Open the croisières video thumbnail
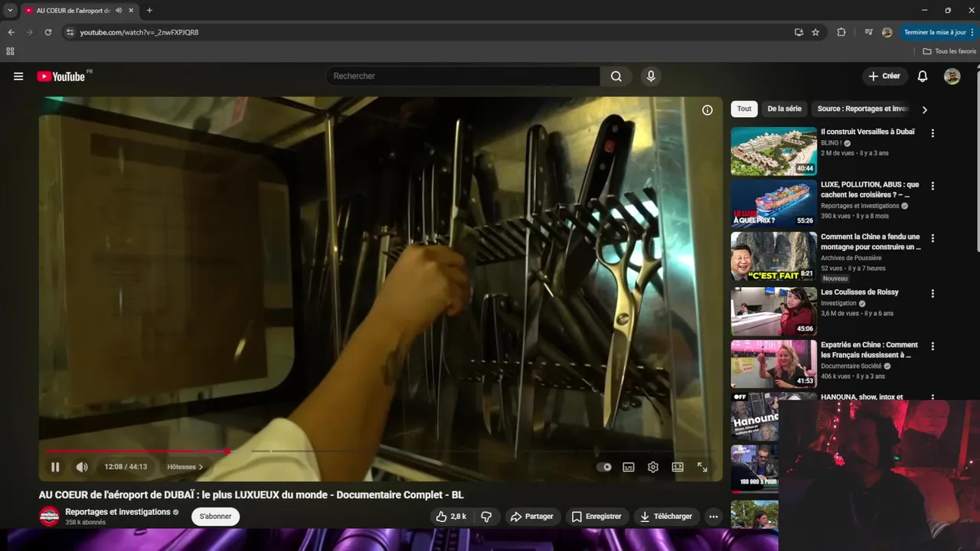Viewport: 980px width, 551px height. (774, 204)
